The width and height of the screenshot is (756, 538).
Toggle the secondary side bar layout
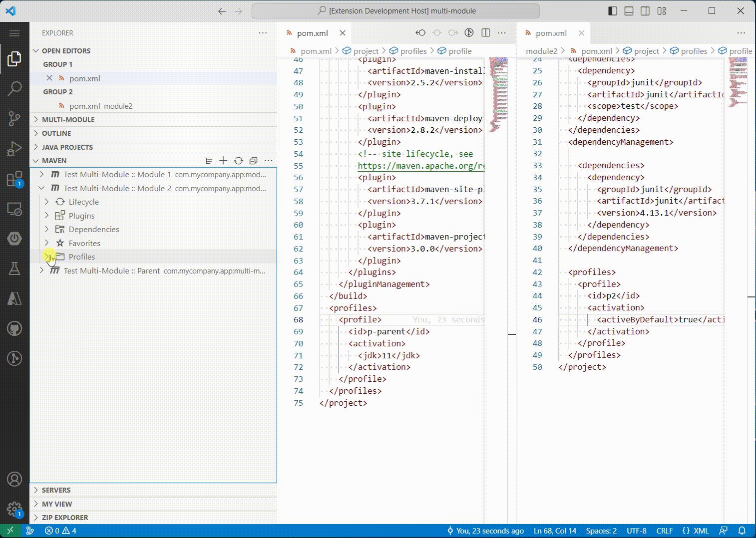point(645,11)
